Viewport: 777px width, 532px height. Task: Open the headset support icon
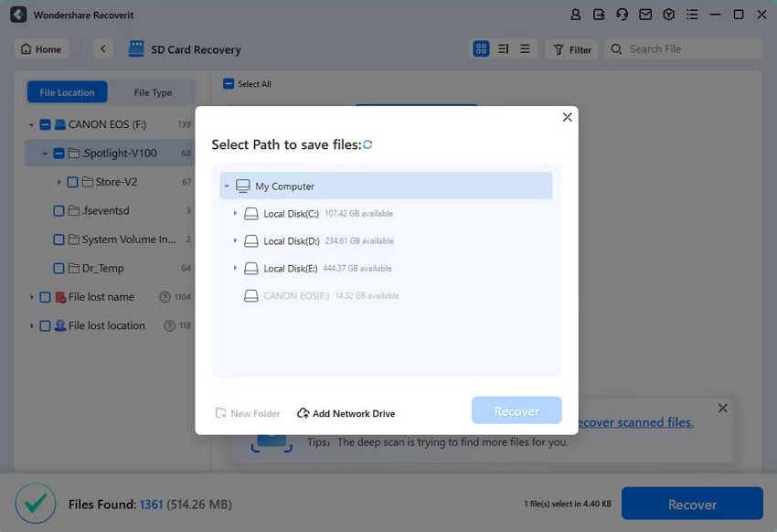(x=622, y=15)
